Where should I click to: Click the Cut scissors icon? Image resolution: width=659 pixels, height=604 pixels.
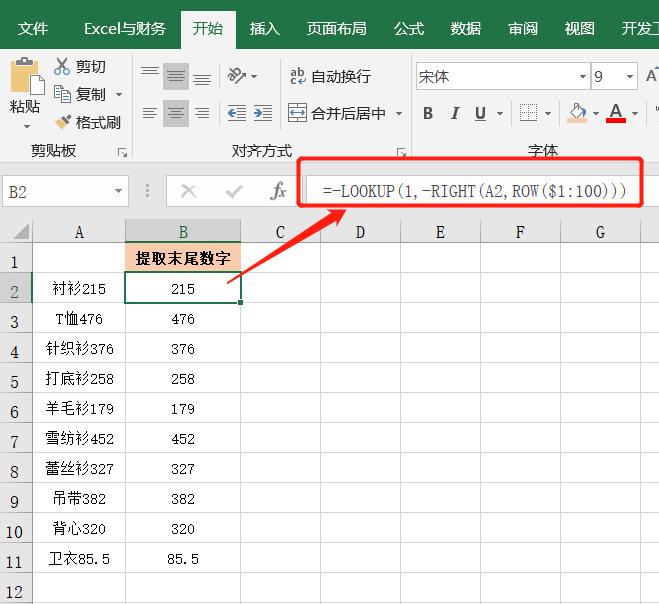tap(62, 66)
